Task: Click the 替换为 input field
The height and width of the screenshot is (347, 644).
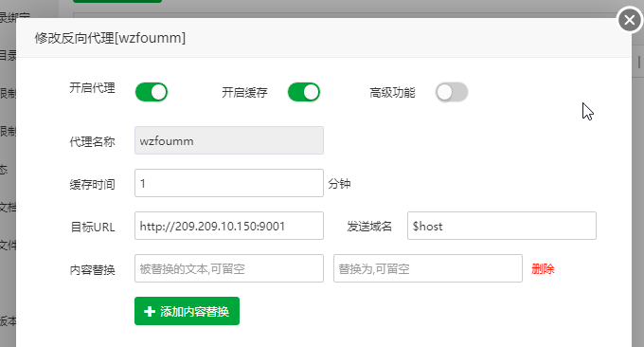Action: [428, 268]
